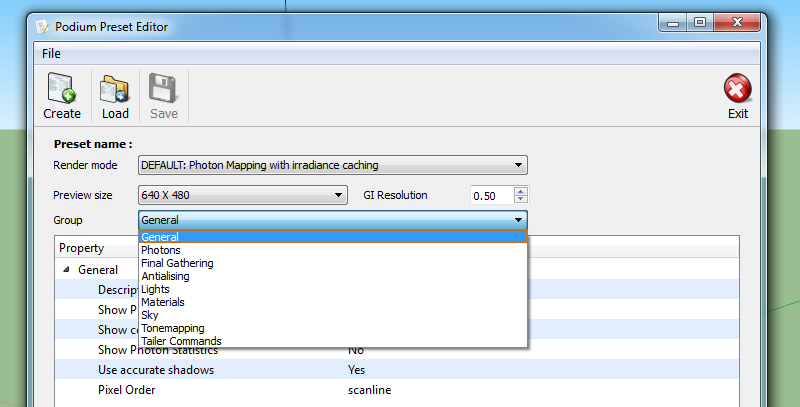The image size is (800, 407).
Task: Select the Use accurate shadows row
Action: point(396,370)
